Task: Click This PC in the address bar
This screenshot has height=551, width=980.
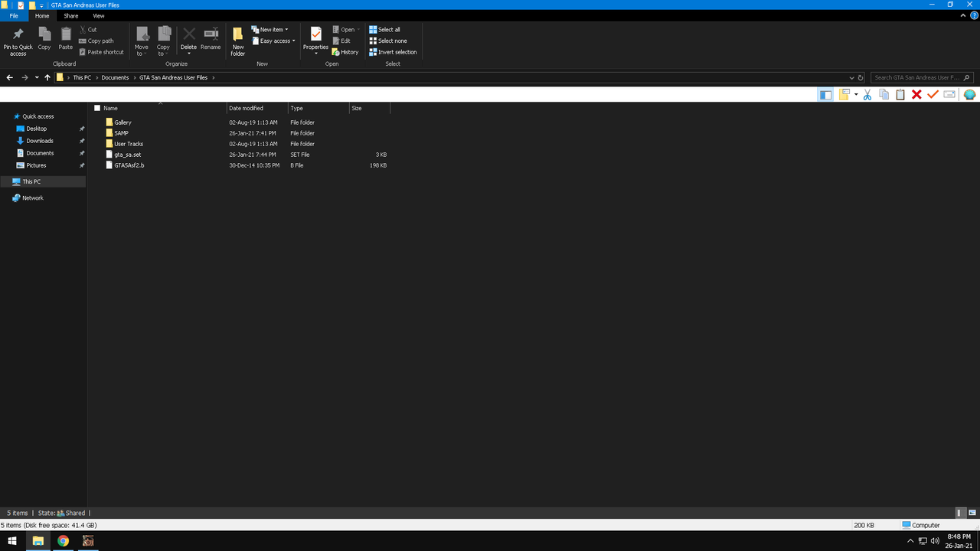Action: point(81,77)
